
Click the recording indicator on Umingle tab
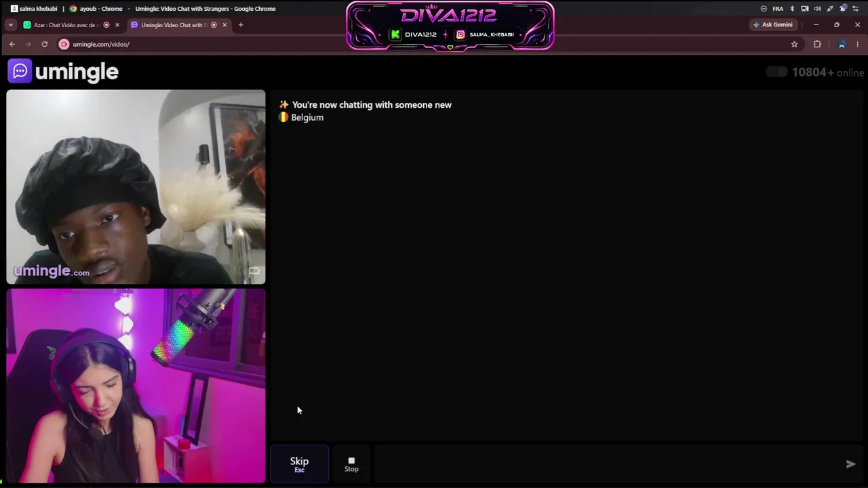[x=214, y=25]
